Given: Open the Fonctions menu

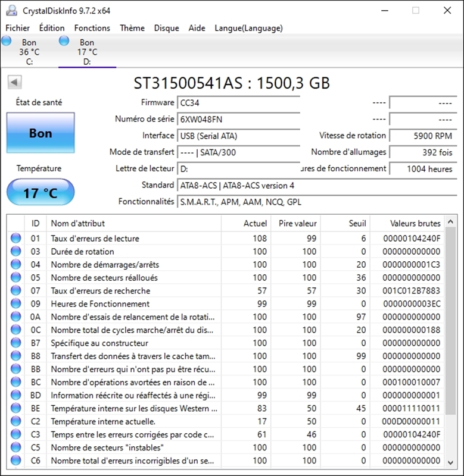Looking at the screenshot, I should point(92,28).
